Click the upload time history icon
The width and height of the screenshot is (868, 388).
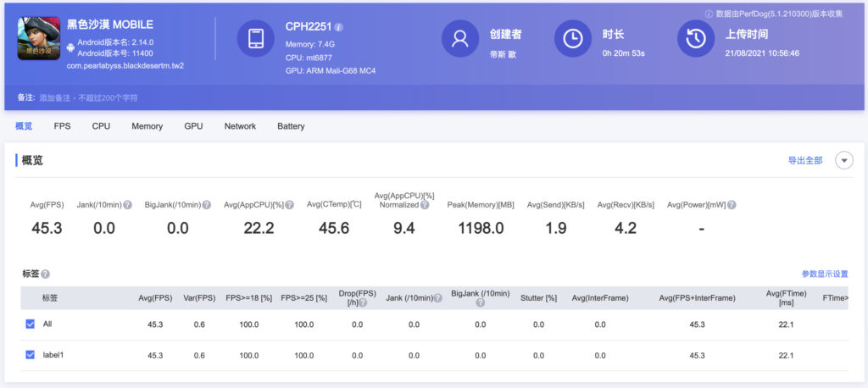pos(696,38)
